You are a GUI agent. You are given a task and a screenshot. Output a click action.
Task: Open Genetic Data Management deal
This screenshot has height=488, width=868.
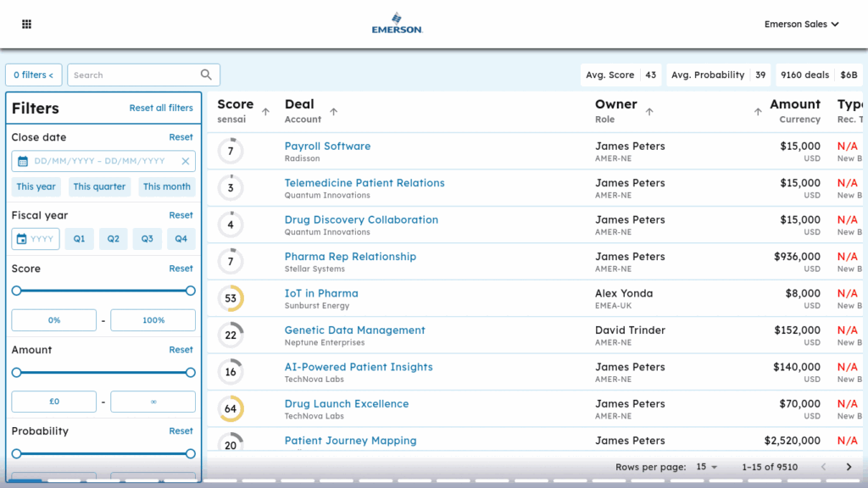click(x=355, y=330)
